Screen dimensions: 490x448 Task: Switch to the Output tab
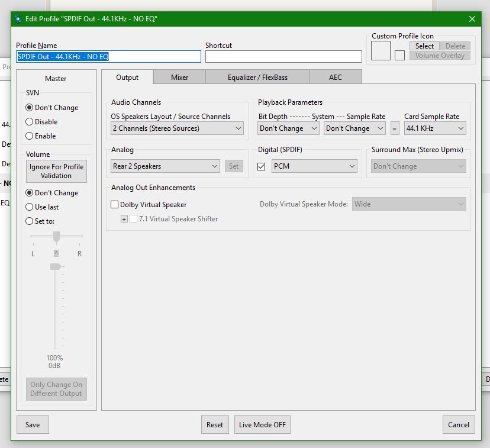pos(127,77)
